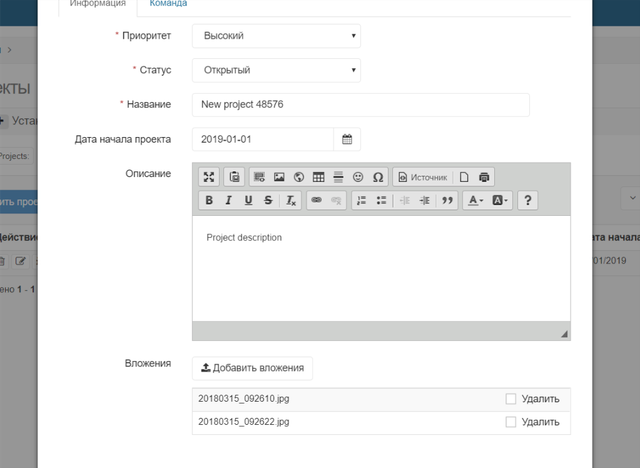Toggle bold formatting
Image resolution: width=640 pixels, height=468 pixels.
click(209, 200)
